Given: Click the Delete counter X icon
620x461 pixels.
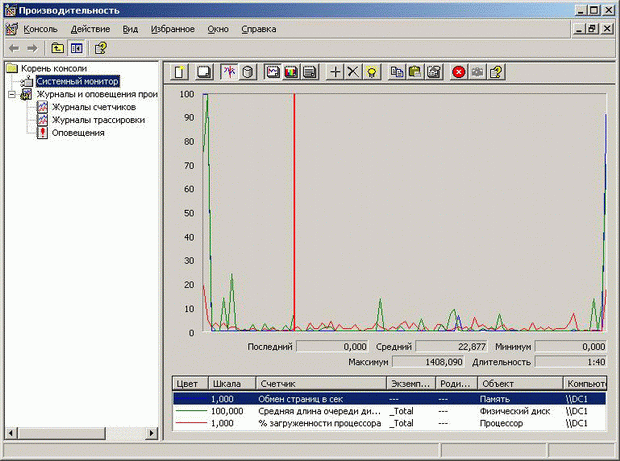Looking at the screenshot, I should pos(353,71).
